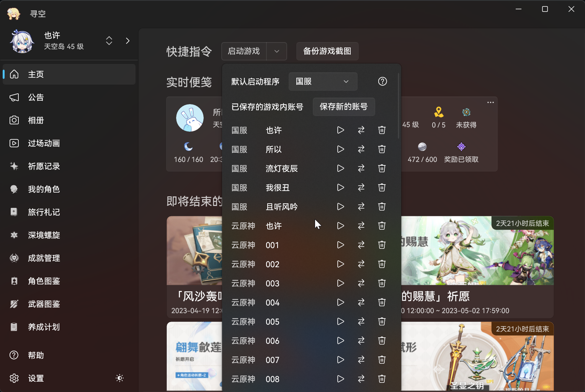Swap to the 云原神 005 account
Image resolution: width=585 pixels, height=392 pixels.
(x=361, y=322)
